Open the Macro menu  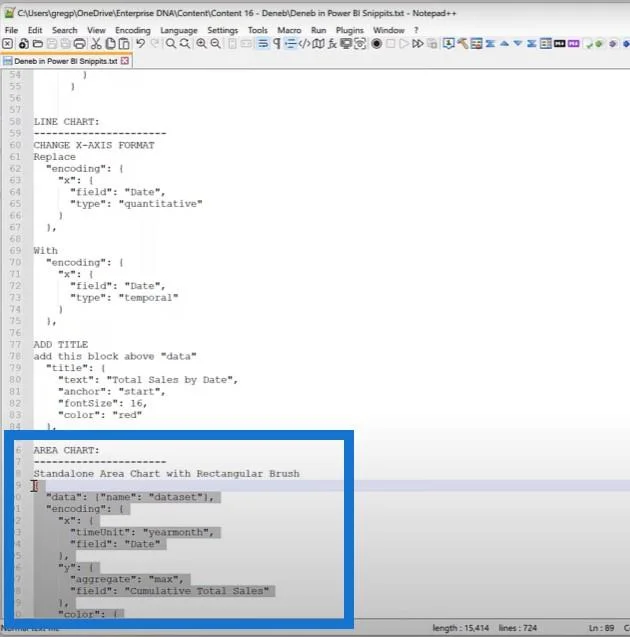pos(289,30)
